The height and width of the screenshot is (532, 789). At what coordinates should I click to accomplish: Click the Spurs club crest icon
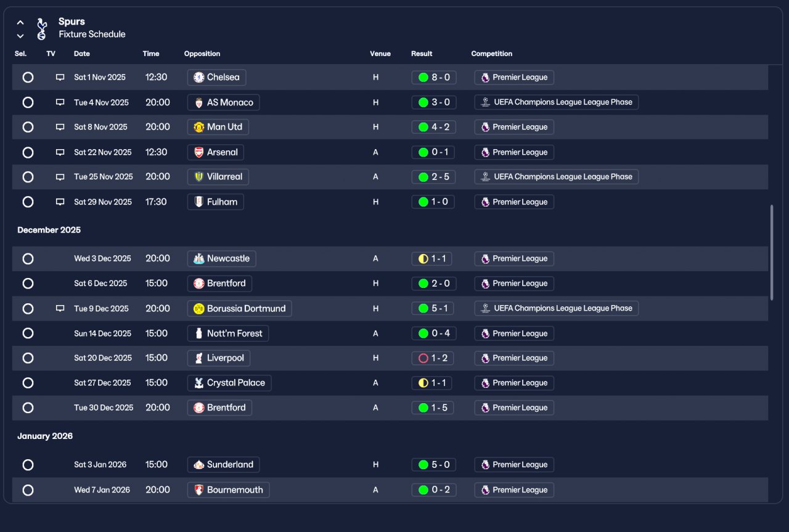coord(41,28)
